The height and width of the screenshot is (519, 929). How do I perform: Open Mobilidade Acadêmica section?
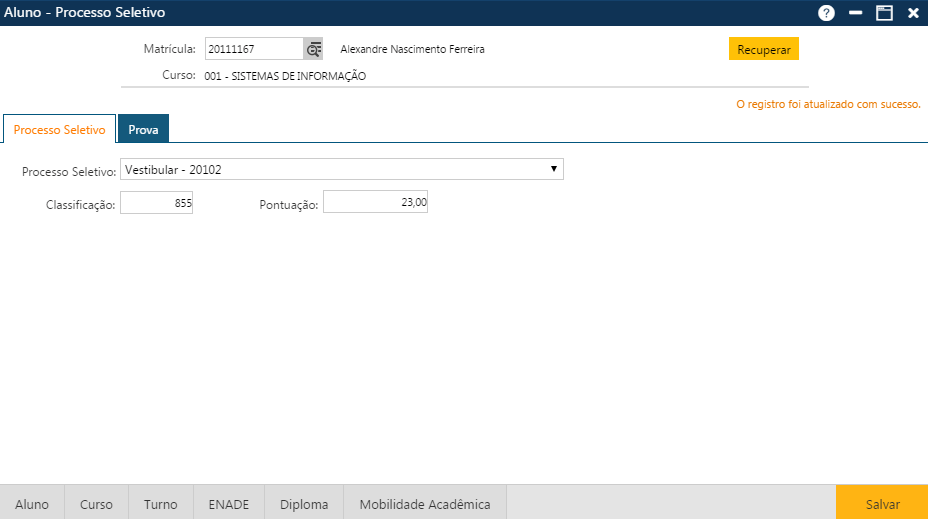pyautogui.click(x=425, y=504)
